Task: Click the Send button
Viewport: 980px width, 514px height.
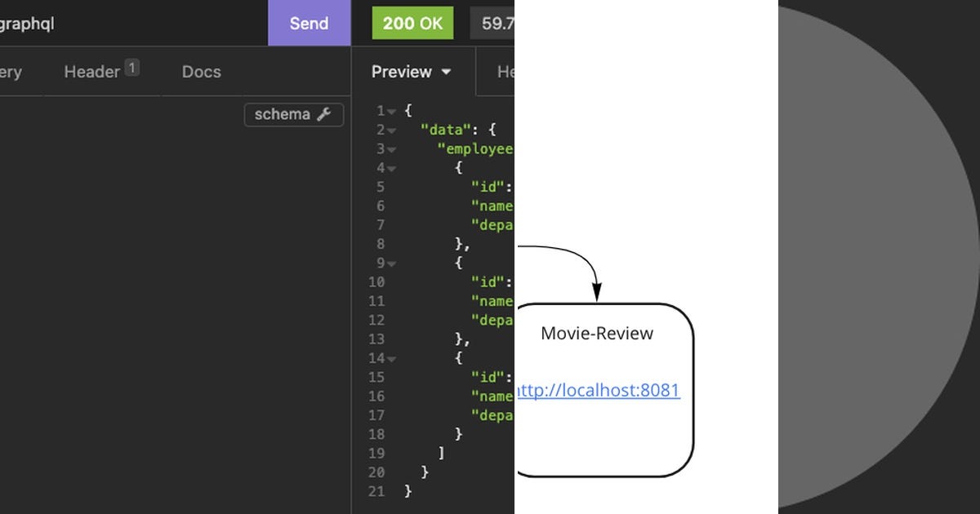Action: tap(309, 23)
